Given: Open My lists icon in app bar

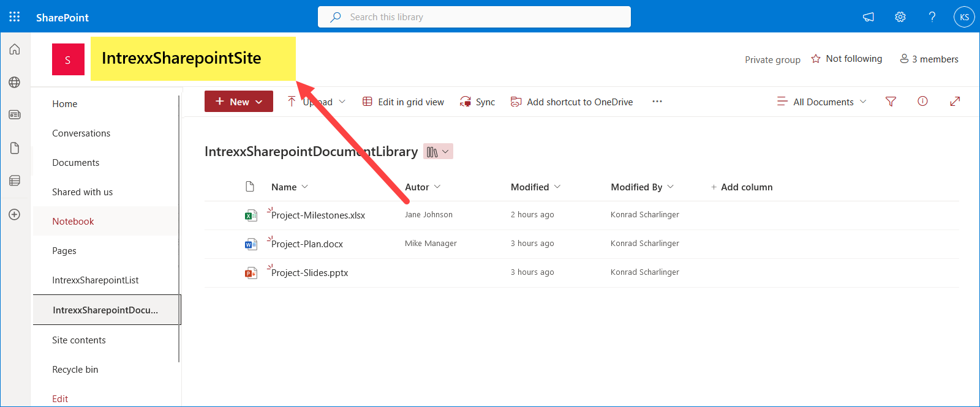Looking at the screenshot, I should (15, 181).
